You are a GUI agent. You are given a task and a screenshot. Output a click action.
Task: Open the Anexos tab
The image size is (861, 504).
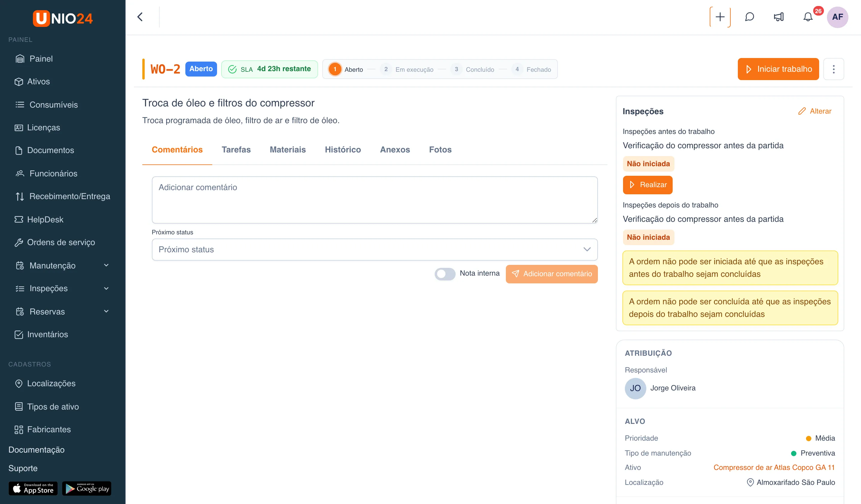tap(395, 150)
